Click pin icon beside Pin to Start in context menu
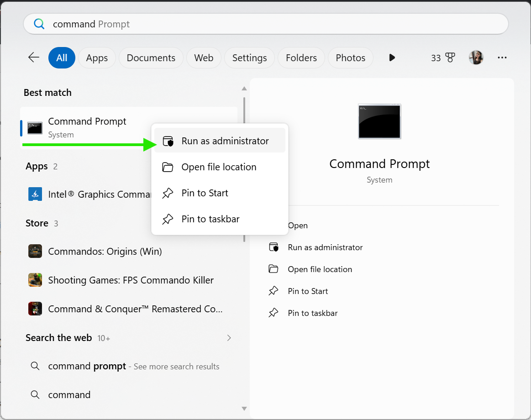Image resolution: width=531 pixels, height=420 pixels. 168,193
